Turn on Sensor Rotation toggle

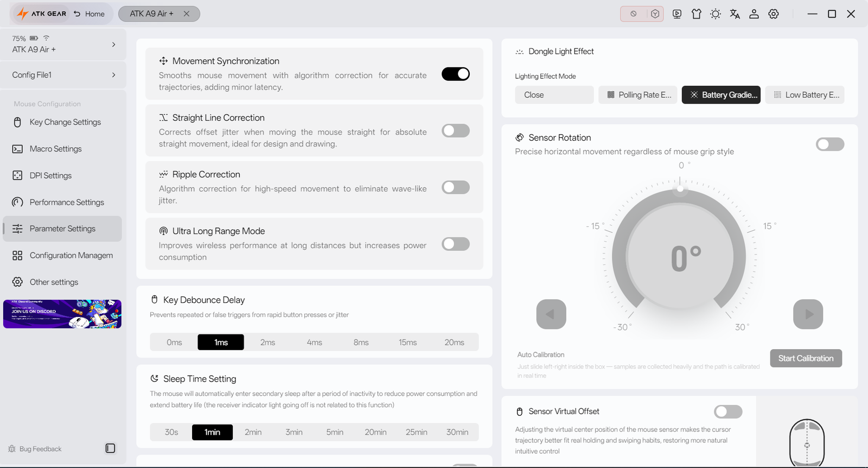830,144
